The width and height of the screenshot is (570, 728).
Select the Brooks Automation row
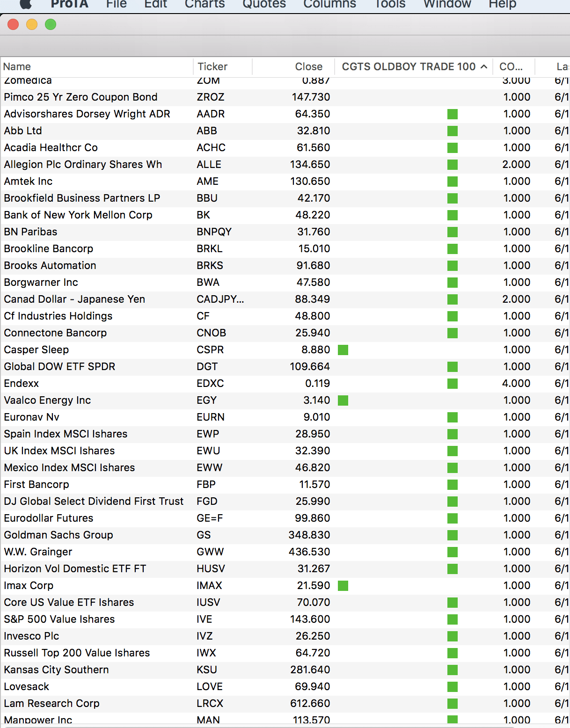click(285, 266)
